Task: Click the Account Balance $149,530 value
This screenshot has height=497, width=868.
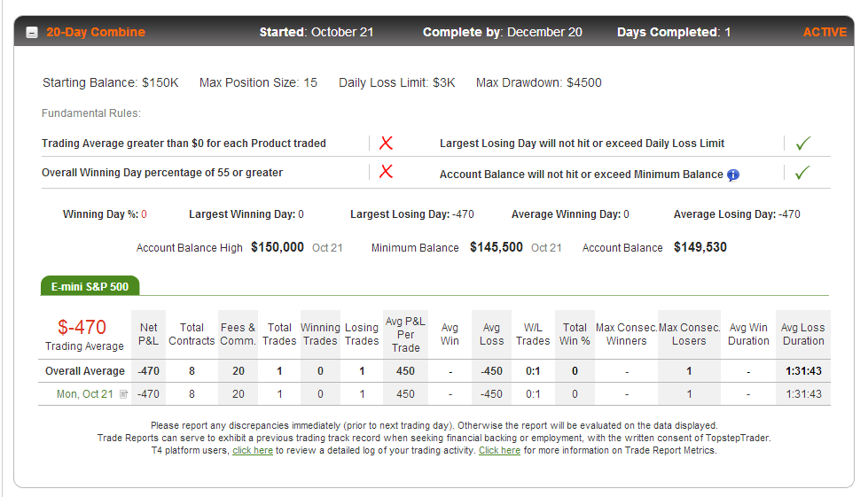Action: [x=700, y=247]
